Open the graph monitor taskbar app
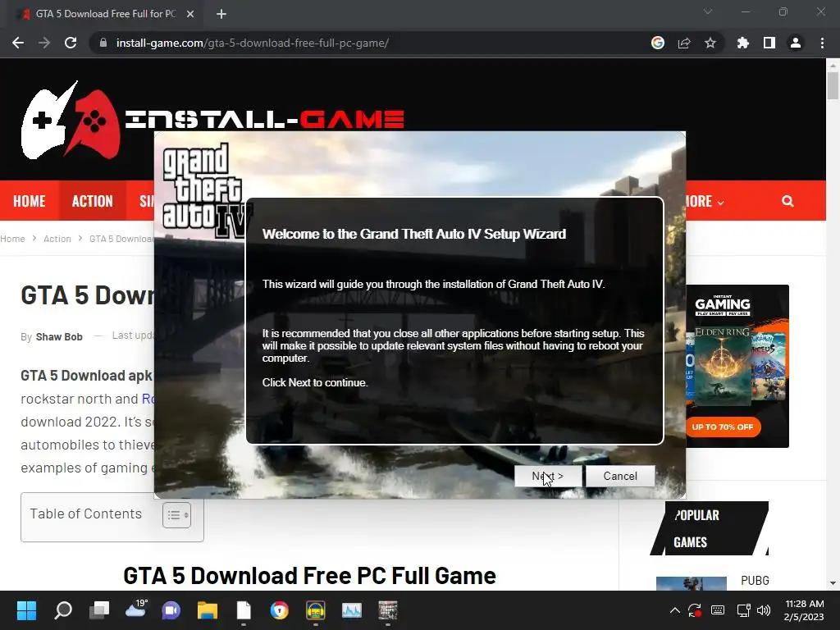This screenshot has height=630, width=840. [351, 610]
